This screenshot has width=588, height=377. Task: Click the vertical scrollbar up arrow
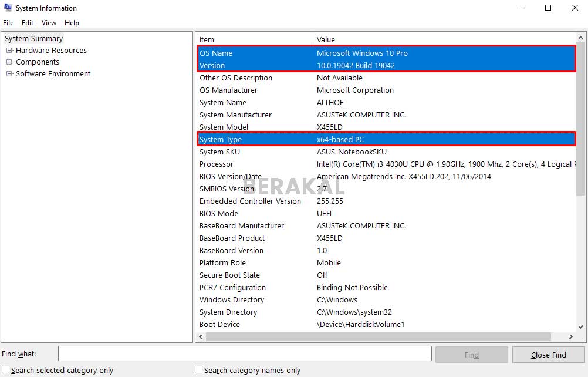pos(580,38)
